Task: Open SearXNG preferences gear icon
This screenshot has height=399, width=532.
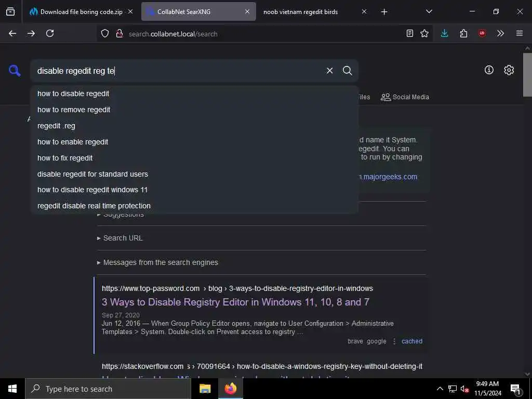Action: point(509,70)
